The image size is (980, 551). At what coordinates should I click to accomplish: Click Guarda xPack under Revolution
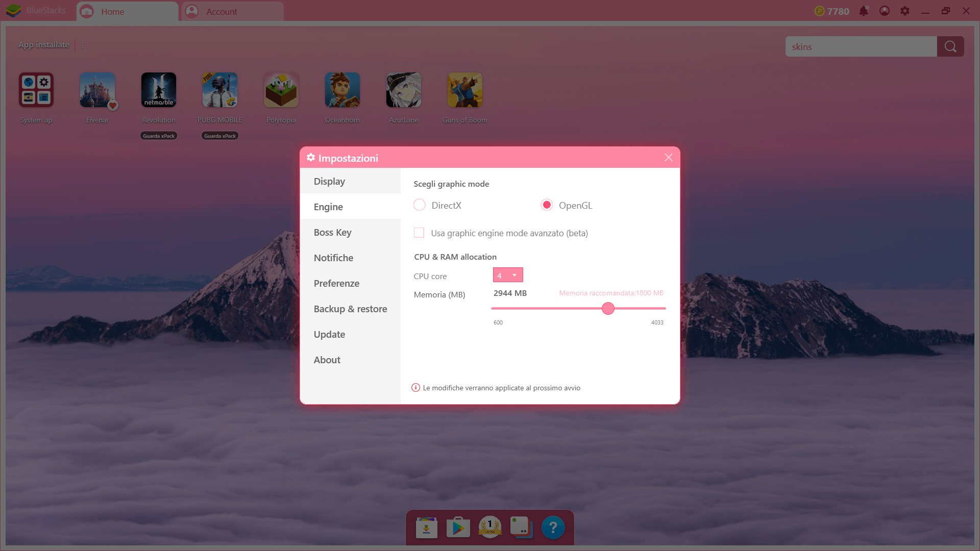(x=159, y=136)
